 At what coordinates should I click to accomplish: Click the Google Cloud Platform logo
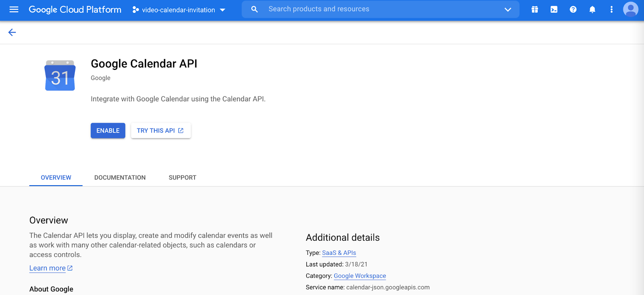click(x=75, y=10)
